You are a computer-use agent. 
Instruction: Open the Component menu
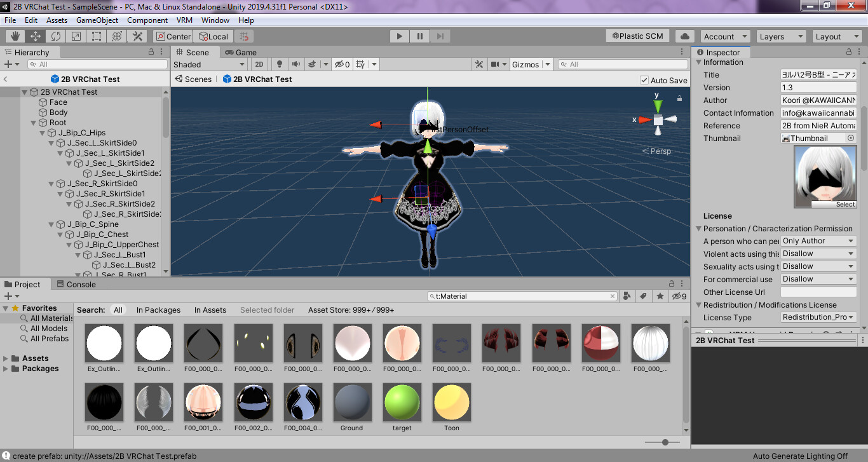[147, 20]
